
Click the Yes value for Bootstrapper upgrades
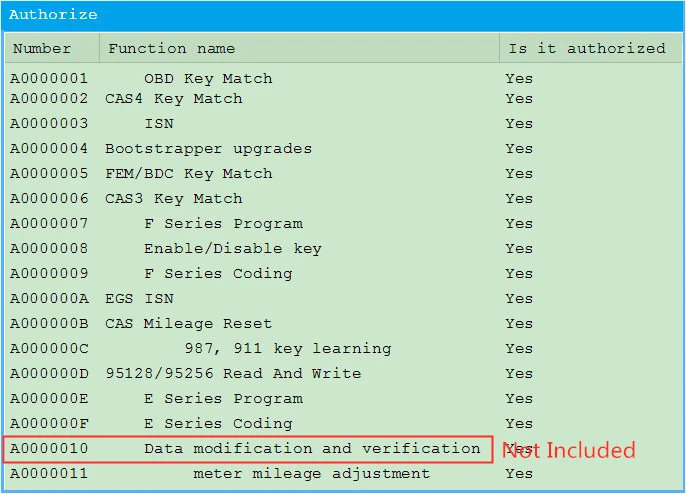tap(519, 148)
